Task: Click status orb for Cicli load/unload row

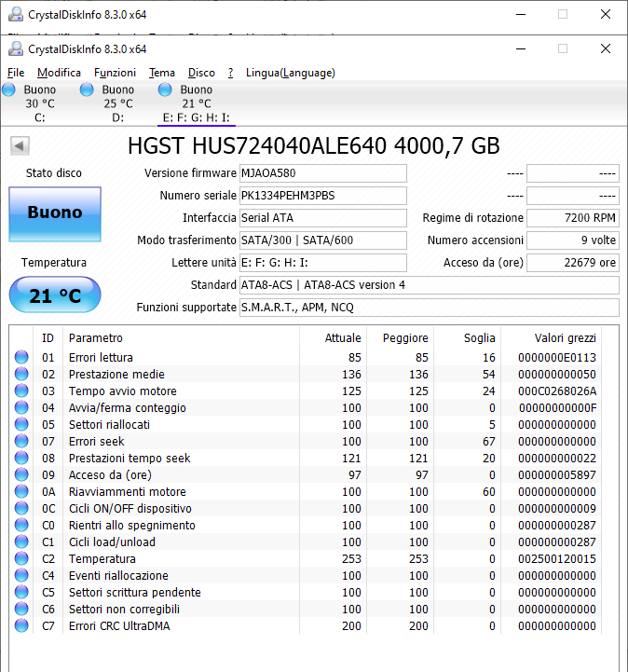Action: (x=21, y=542)
